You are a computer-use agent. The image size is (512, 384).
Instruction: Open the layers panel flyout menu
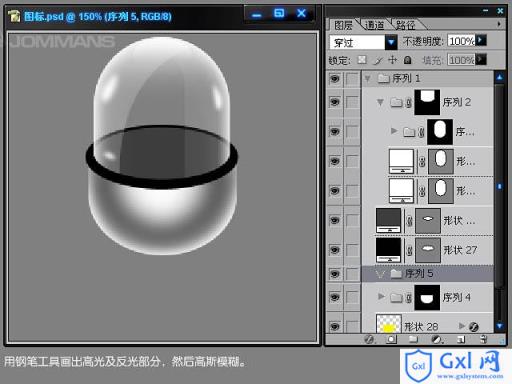499,24
